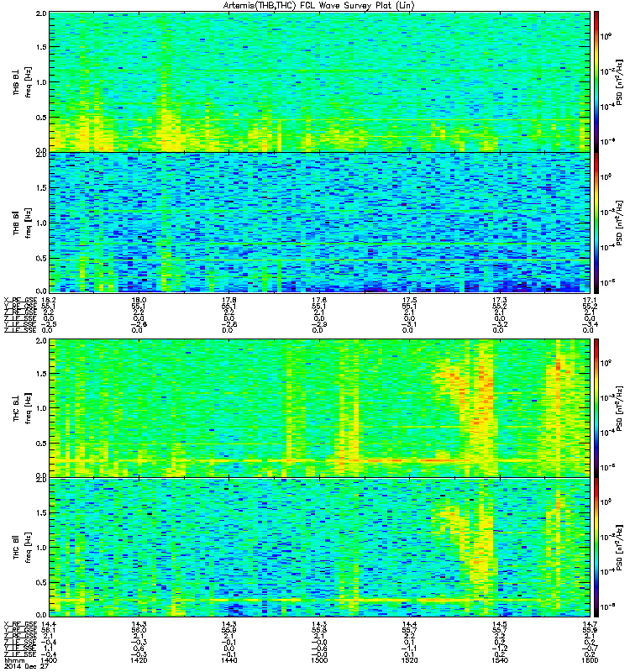Click the THB X_RE_GSE value '17.3'
The width and height of the screenshot is (630, 672).
click(x=500, y=300)
